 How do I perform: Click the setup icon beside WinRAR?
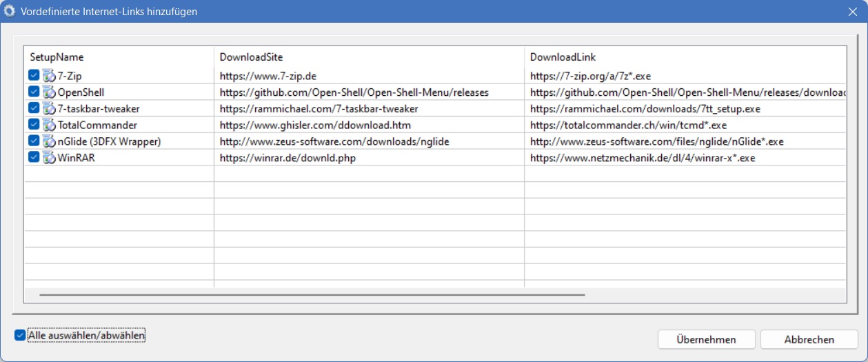[49, 157]
